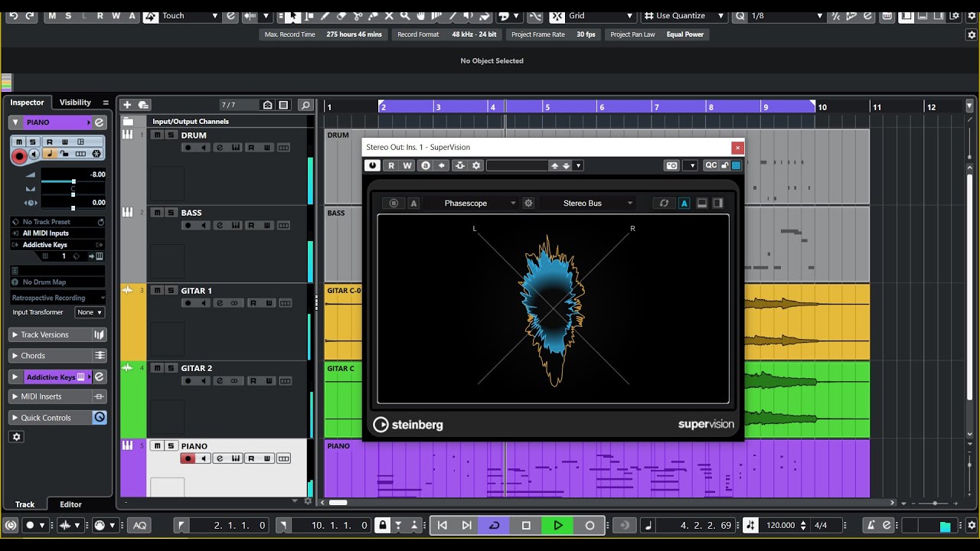Open SuperVision module settings gear
Image resolution: width=980 pixels, height=551 pixels.
[528, 203]
